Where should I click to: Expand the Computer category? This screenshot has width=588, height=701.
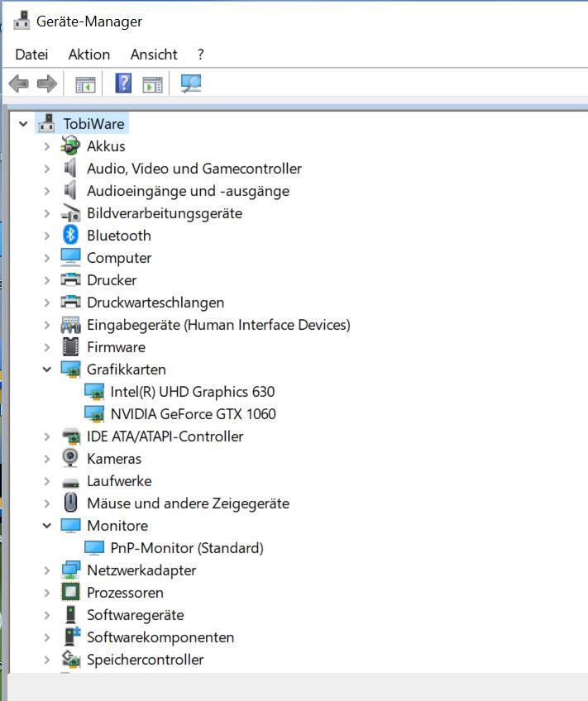coord(46,258)
